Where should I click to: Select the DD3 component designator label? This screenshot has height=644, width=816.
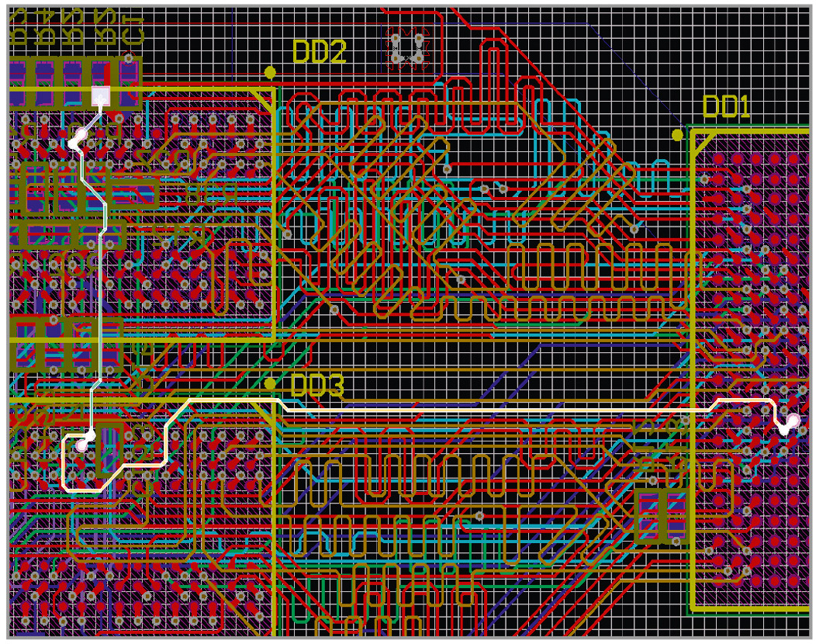[x=317, y=386]
